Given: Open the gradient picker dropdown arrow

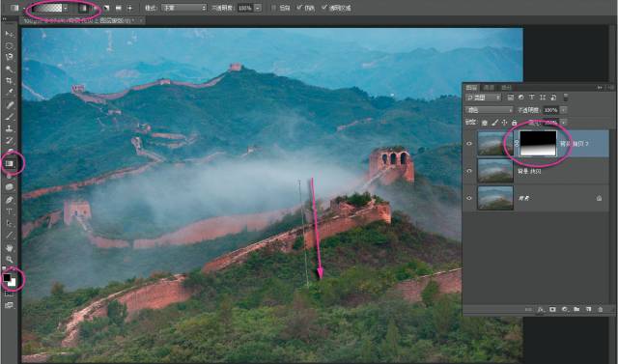Looking at the screenshot, I should (66, 8).
